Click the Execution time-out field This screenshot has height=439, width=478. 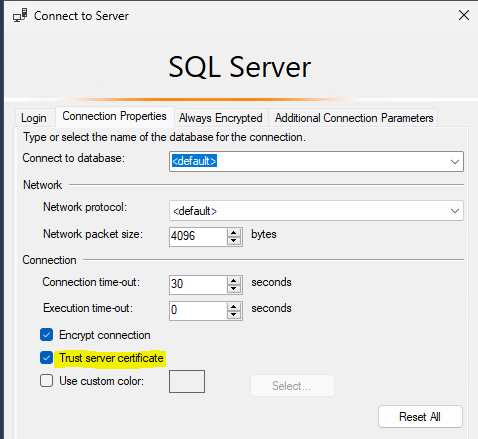[198, 310]
